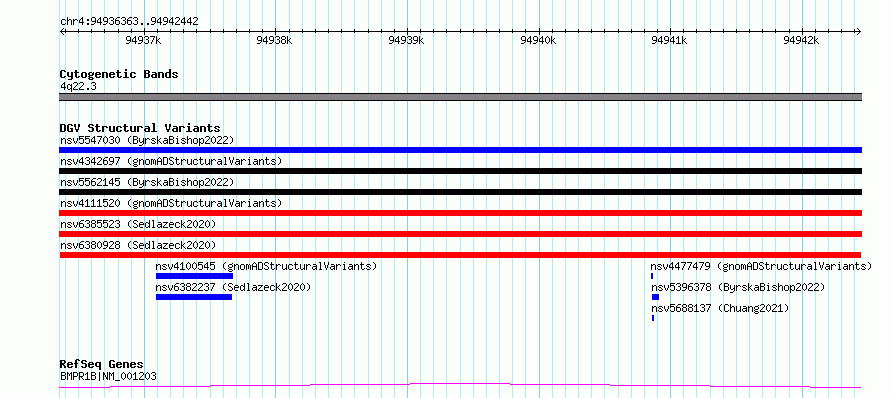Select the small blue block of nsv5396378
Screen dimensions: 890x398
click(656, 297)
